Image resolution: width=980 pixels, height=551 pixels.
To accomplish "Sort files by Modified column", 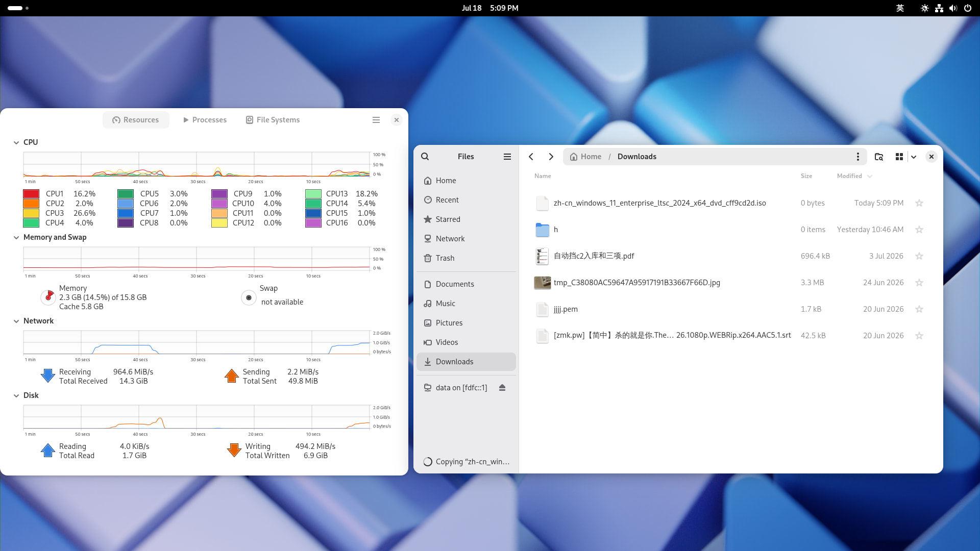I will (x=854, y=176).
